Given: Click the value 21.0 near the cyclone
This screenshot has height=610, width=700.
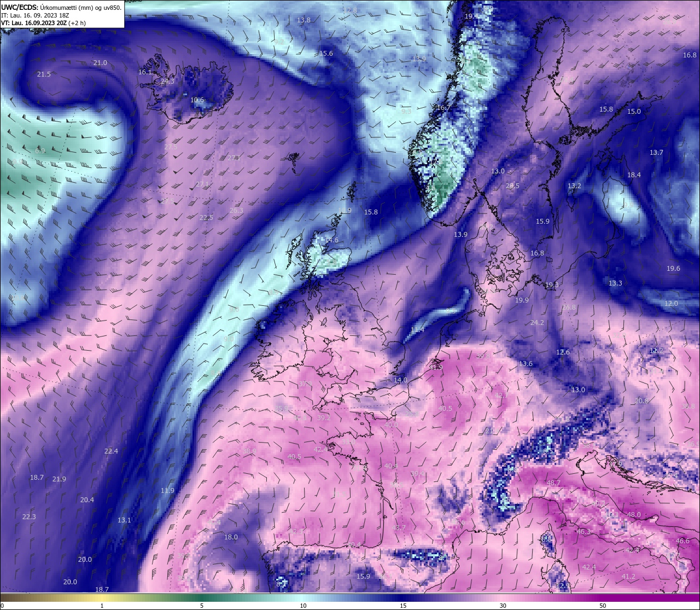Looking at the screenshot, I should click(100, 63).
